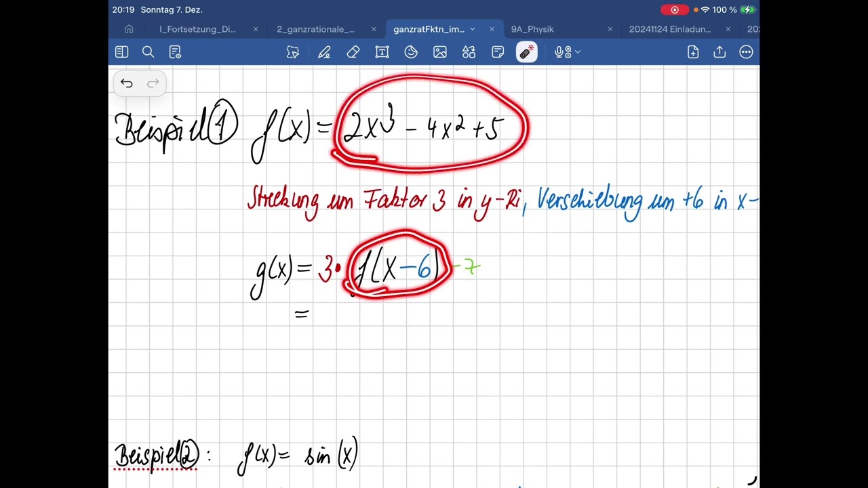This screenshot has width=868, height=488.
Task: Open the more options menu
Action: 746,52
